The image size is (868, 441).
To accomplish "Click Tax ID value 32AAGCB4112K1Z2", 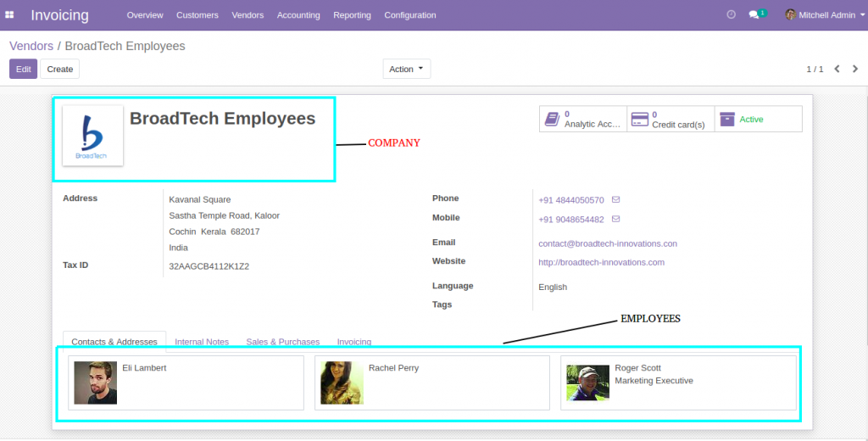I will (x=209, y=266).
